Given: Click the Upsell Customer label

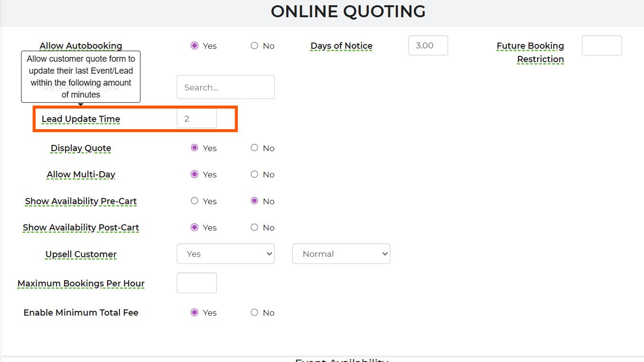Looking at the screenshot, I should tap(81, 254).
